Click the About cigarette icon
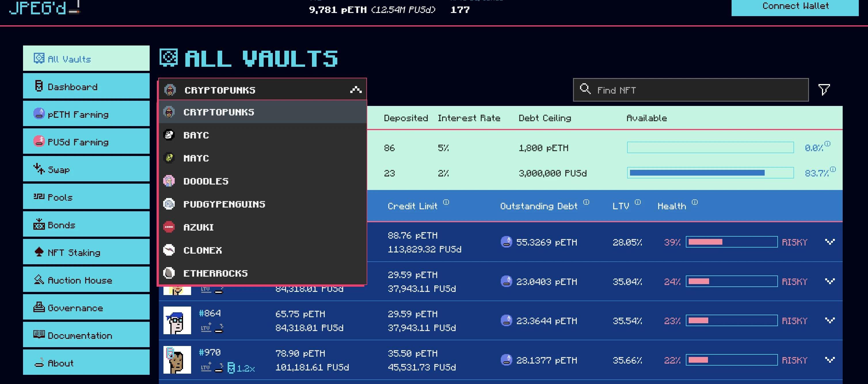This screenshot has width=868, height=384. (39, 362)
